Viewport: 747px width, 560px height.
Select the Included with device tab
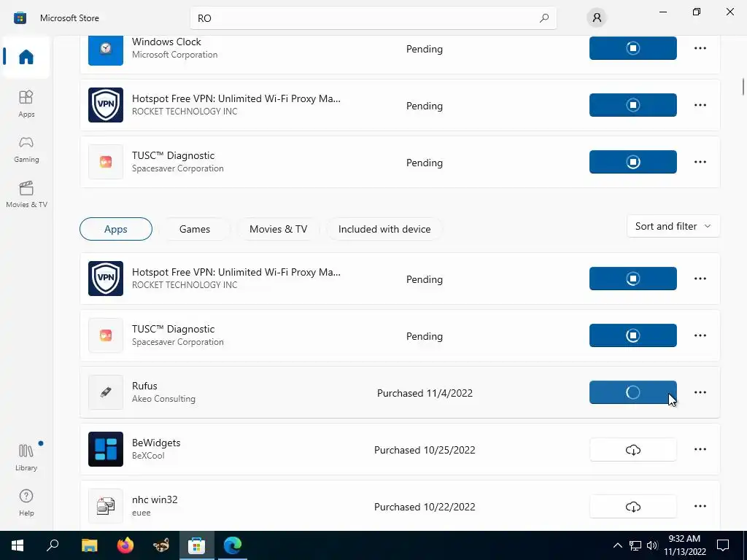pos(384,229)
